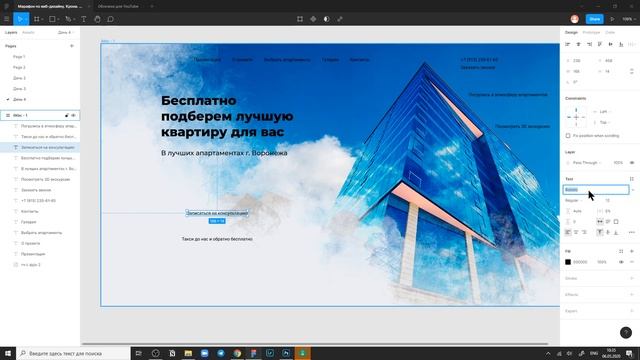Image resolution: width=640 pixels, height=360 pixels.
Task: Open font weight Regular dropdown
Action: point(573,200)
